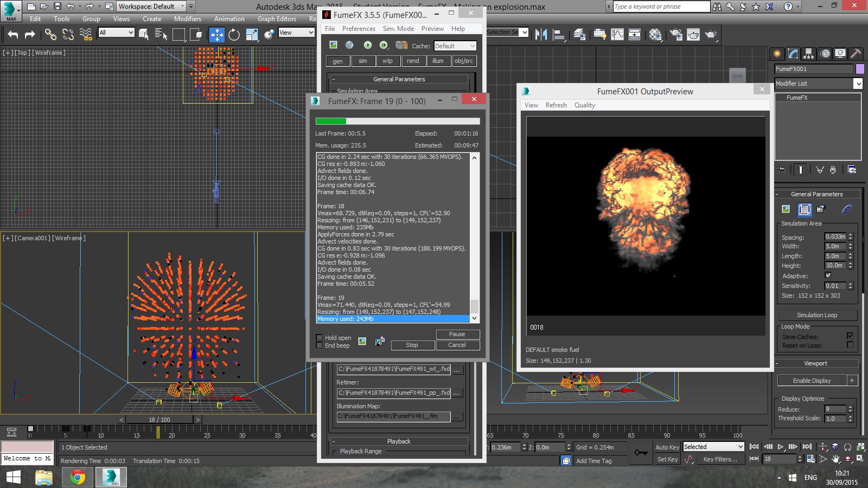
Task: Toggle Window/Crossing selection mode
Action: tap(196, 35)
